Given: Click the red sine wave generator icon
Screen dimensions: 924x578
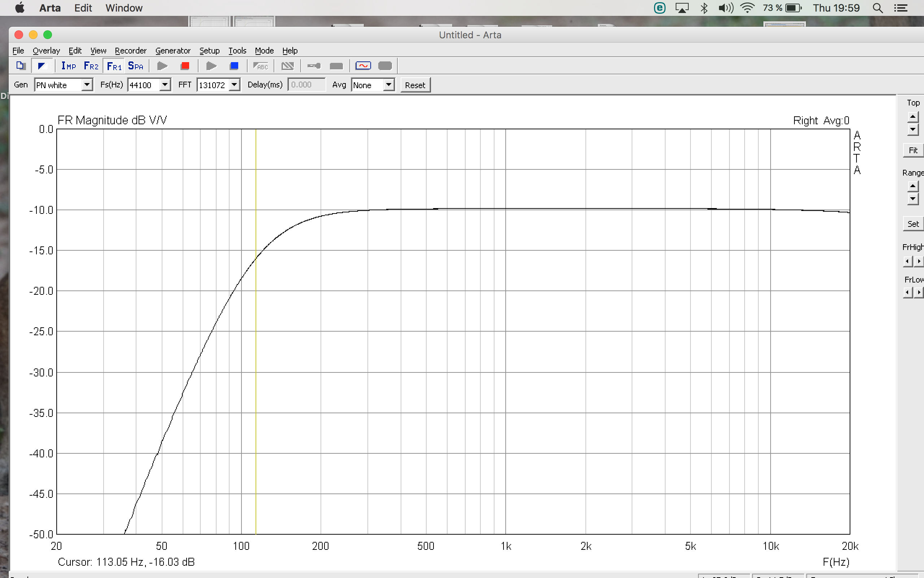Looking at the screenshot, I should click(x=363, y=66).
